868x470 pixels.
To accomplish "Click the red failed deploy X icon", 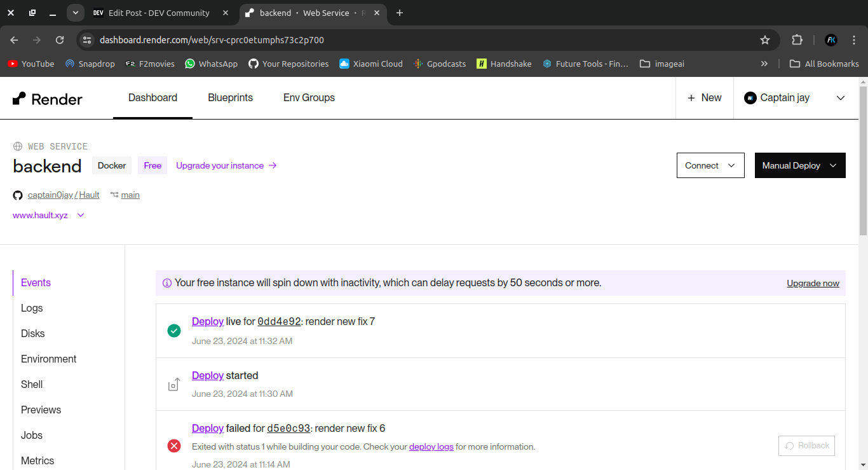I will 173,446.
